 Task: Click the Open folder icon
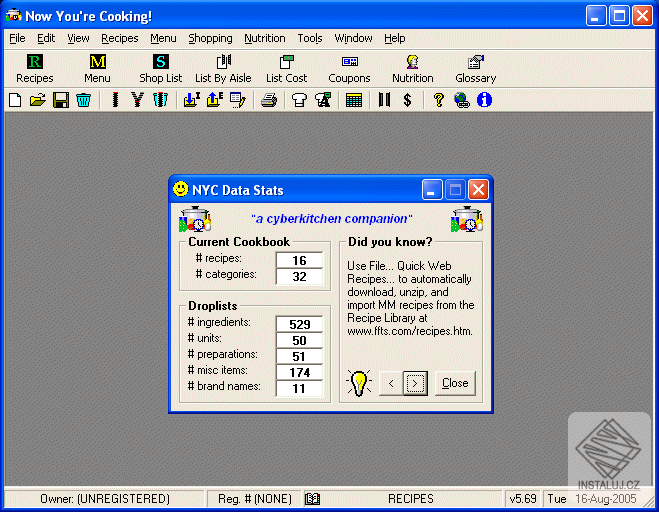pos(38,100)
